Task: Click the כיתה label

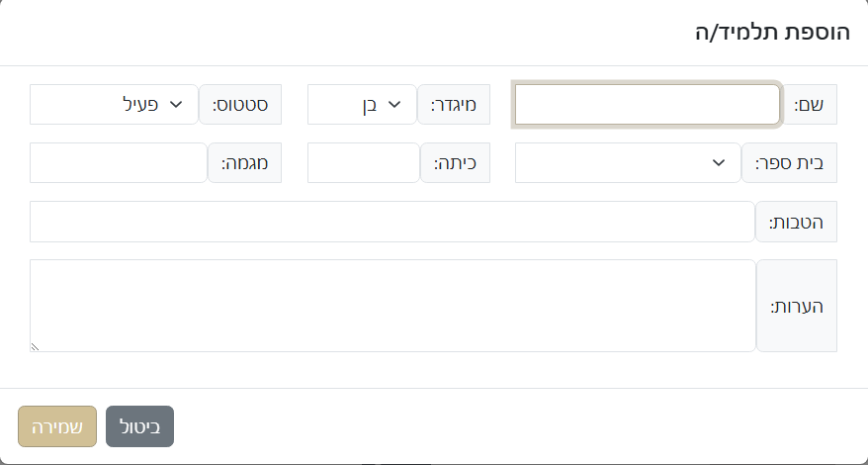Action: pos(455,163)
